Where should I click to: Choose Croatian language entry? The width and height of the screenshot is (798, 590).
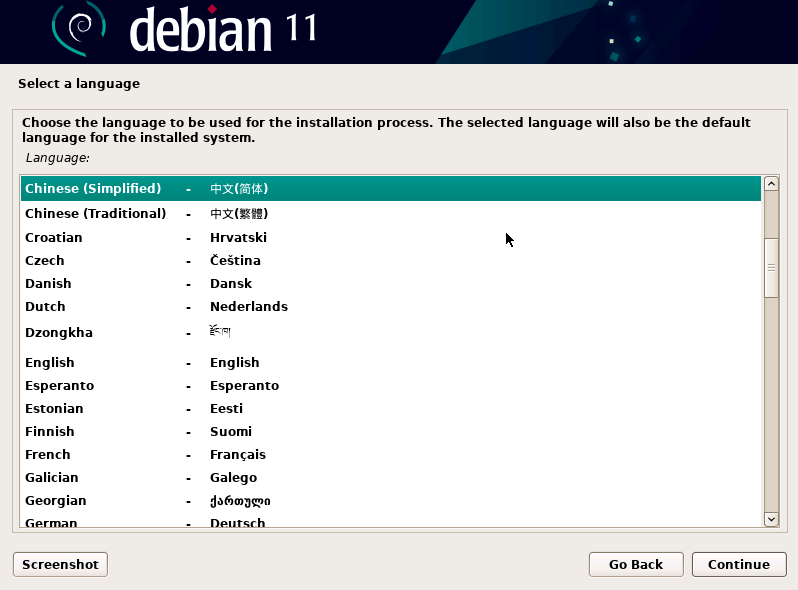(x=391, y=238)
